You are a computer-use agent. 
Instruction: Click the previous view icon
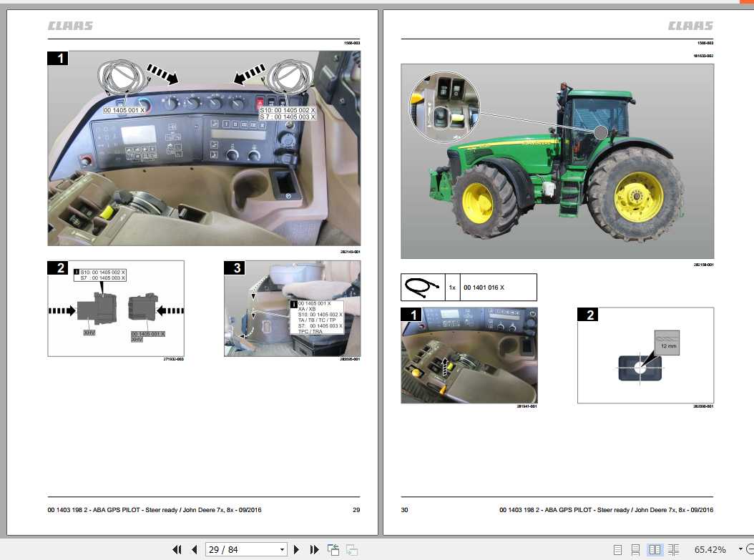(x=333, y=549)
